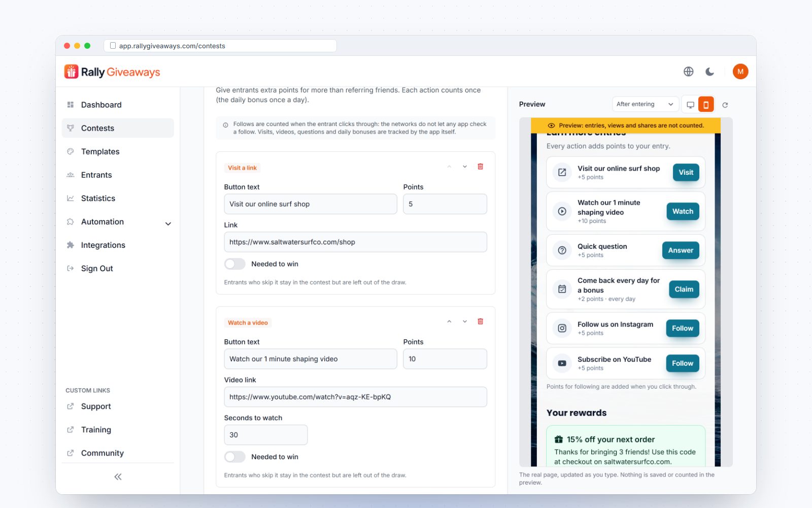This screenshot has width=812, height=508.
Task: Click the Claim button in preview
Action: click(684, 289)
